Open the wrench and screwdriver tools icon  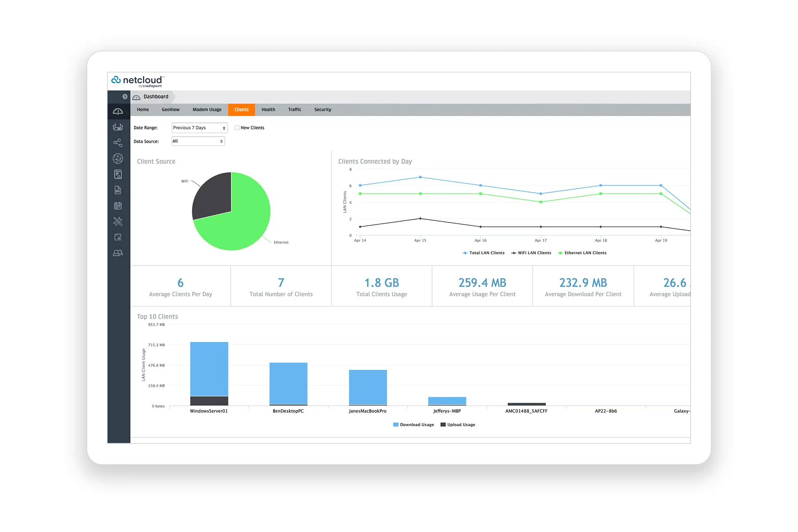coord(118,221)
